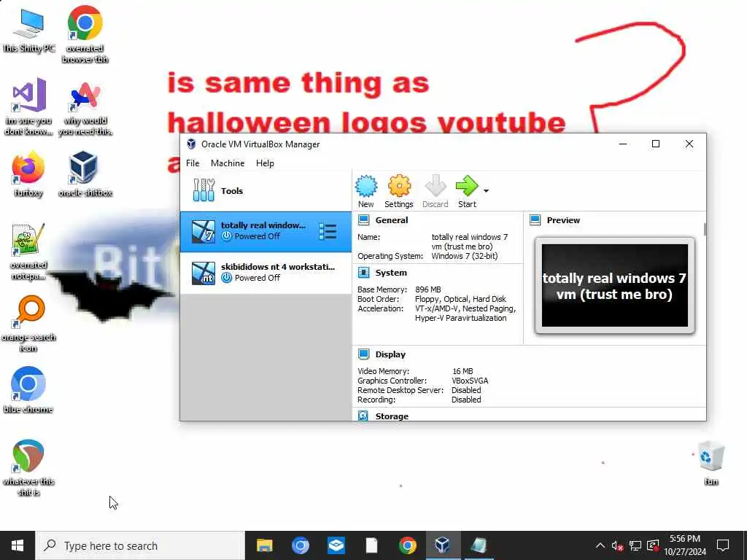Open the Windows Start menu
This screenshot has width=747, height=560.
pos(18,545)
